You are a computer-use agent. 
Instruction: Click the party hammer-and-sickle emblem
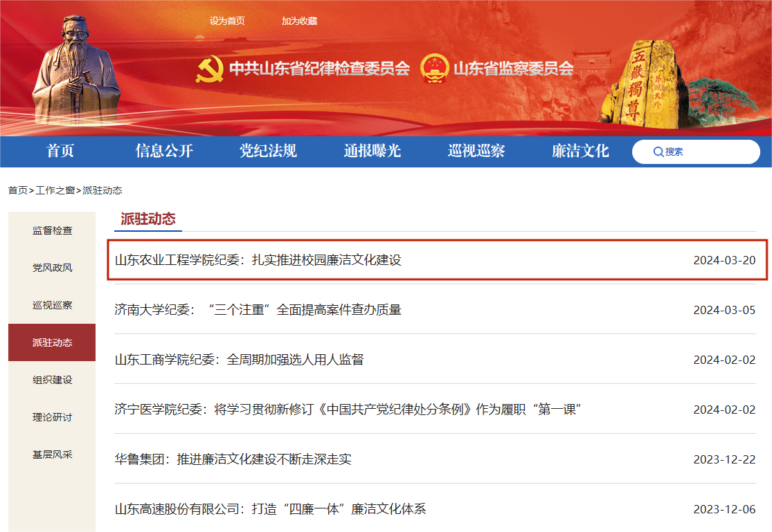tap(209, 68)
